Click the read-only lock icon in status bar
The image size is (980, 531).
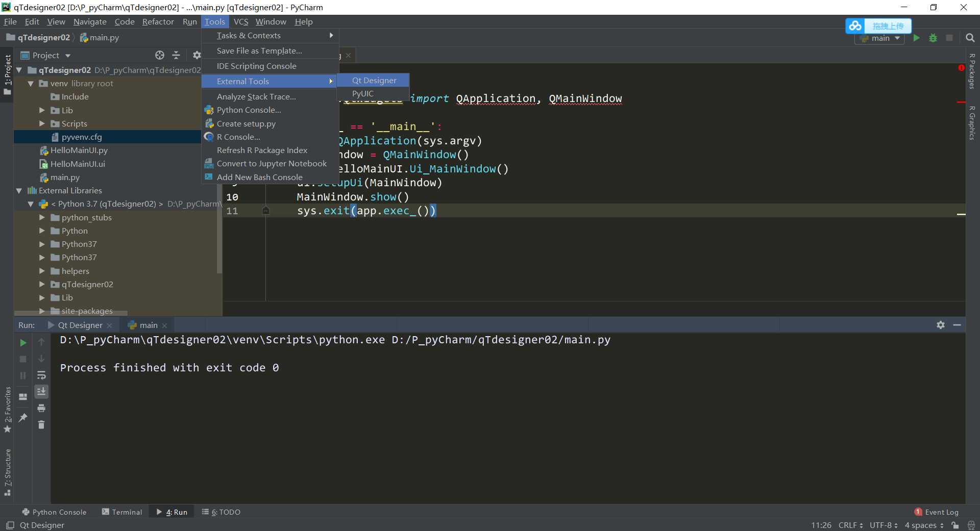(x=955, y=525)
